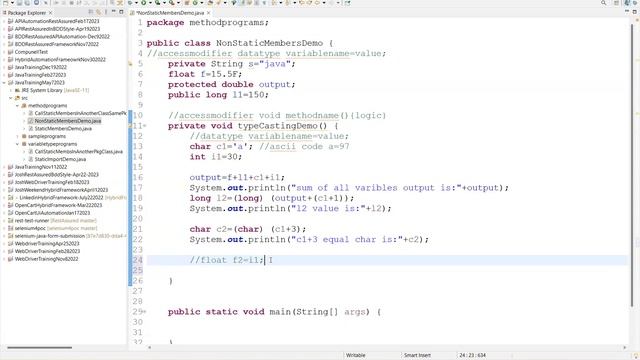Screen dimensions: 640x360
Task: Fold typeCastingDemo method at line 11
Action: (x=144, y=126)
